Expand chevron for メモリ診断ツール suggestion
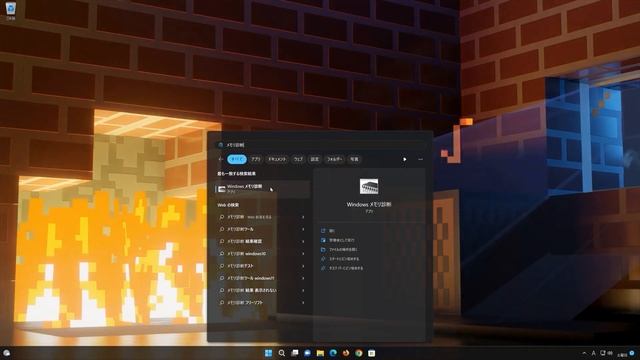The width and height of the screenshot is (640, 360). 303,229
